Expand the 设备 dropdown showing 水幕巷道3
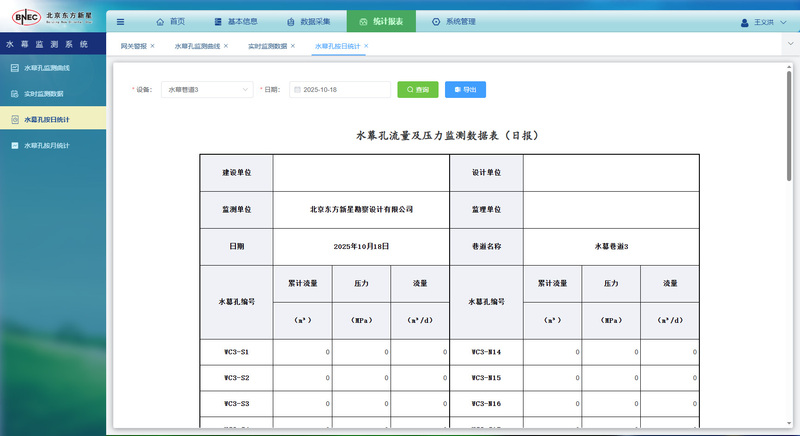800x436 pixels. pyautogui.click(x=207, y=90)
